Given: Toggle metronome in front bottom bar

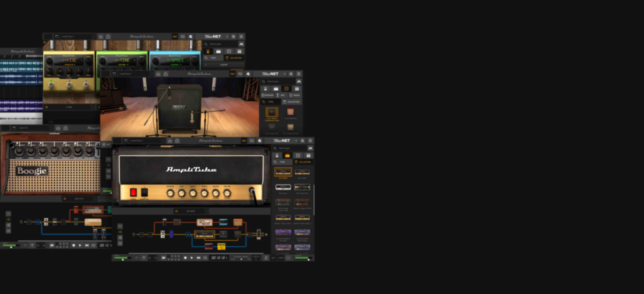Looking at the screenshot, I should (x=266, y=258).
